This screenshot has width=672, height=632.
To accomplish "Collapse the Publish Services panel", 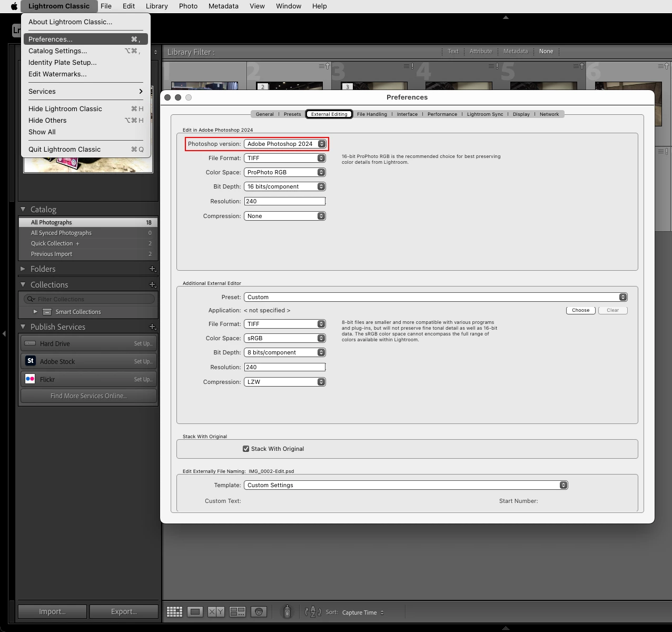I will pos(23,327).
